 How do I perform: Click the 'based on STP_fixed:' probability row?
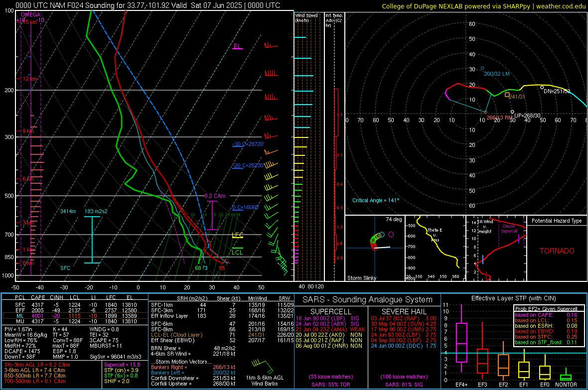(x=546, y=342)
